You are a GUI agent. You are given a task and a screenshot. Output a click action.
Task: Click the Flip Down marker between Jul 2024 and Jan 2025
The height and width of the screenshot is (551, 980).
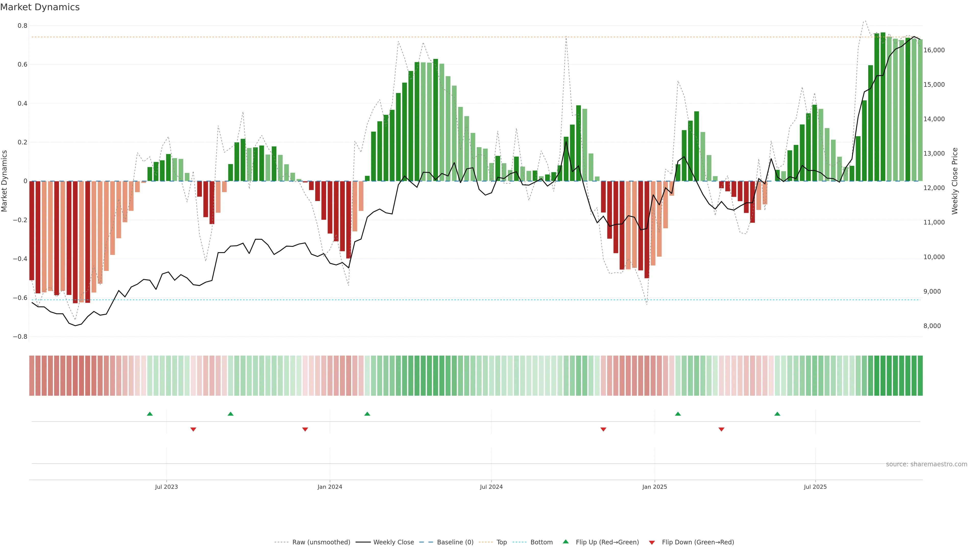603,429
